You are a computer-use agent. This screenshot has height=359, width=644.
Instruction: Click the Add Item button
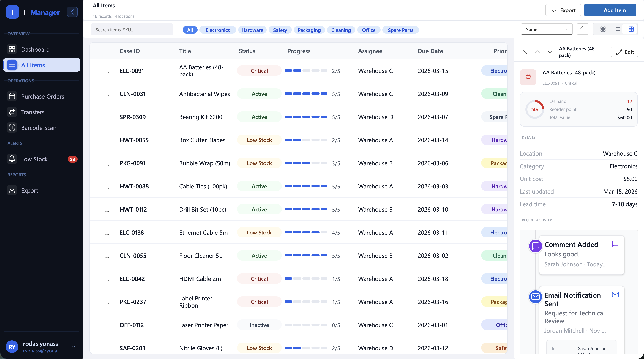610,10
